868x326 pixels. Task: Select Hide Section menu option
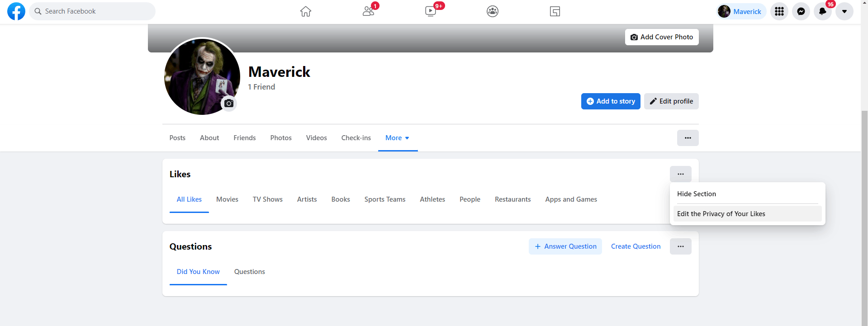[x=747, y=194]
